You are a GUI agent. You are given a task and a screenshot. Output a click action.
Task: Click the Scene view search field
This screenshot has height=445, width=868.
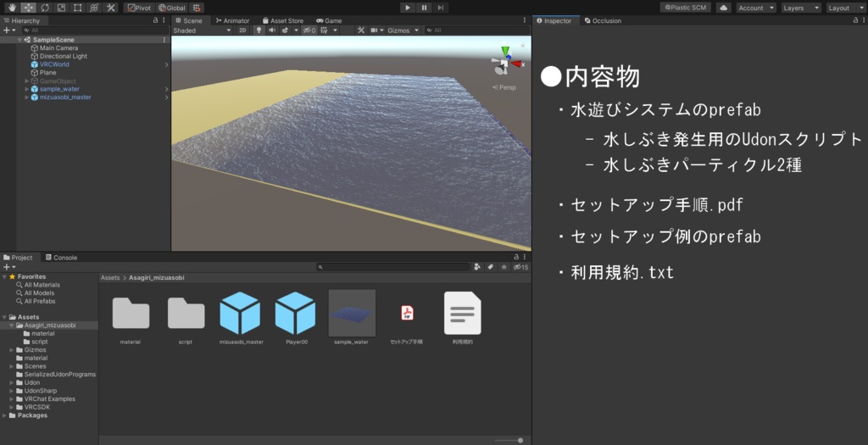476,31
